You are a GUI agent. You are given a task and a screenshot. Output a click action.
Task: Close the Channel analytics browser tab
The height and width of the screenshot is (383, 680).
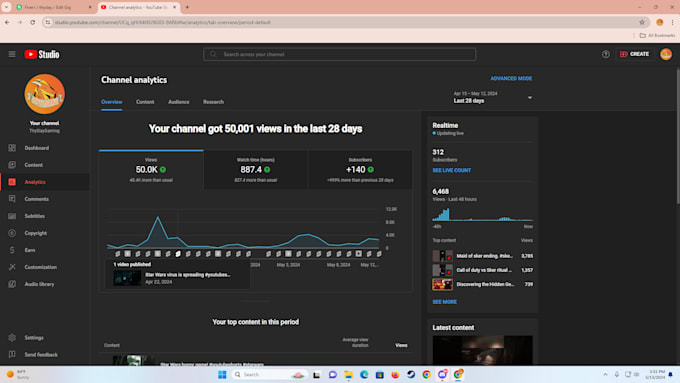pyautogui.click(x=174, y=7)
